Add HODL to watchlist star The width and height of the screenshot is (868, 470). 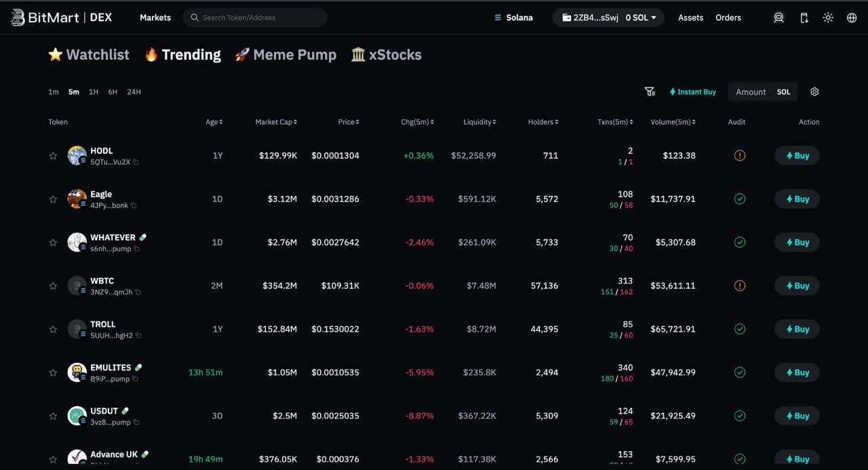(x=53, y=155)
